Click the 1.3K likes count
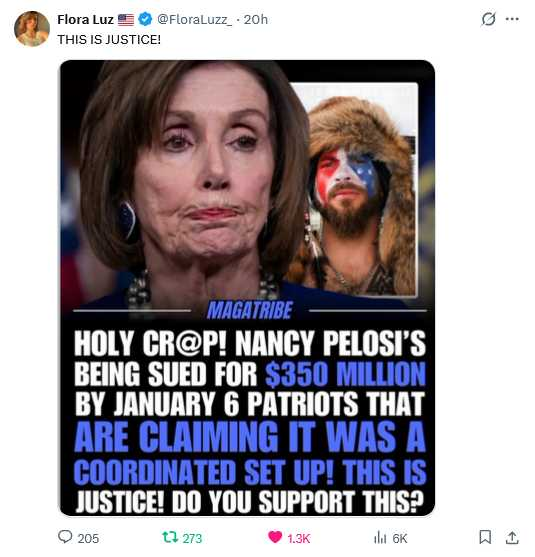The image size is (535, 557). 299,539
